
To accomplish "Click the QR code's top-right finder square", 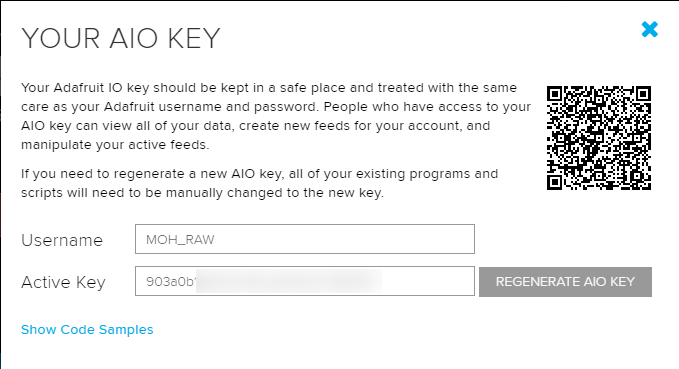I will pos(643,94).
